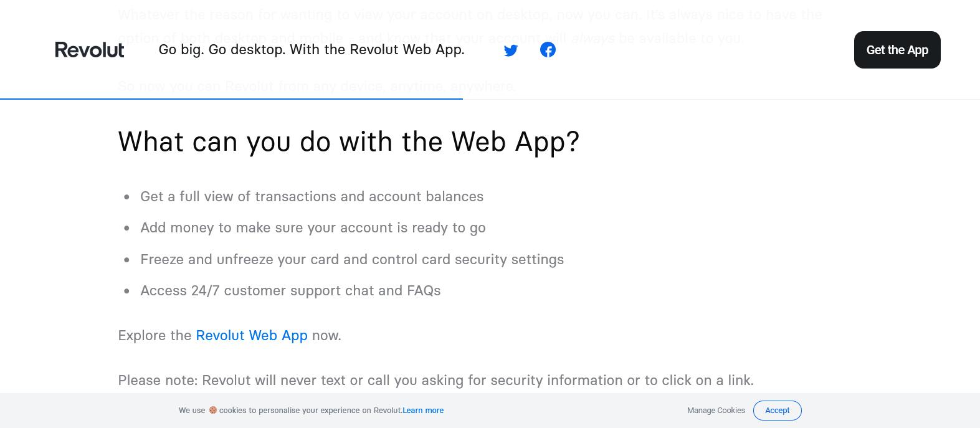Click the 'Freeze and unfreeze your card' bullet
Screen dimensions: 980x428
352,259
